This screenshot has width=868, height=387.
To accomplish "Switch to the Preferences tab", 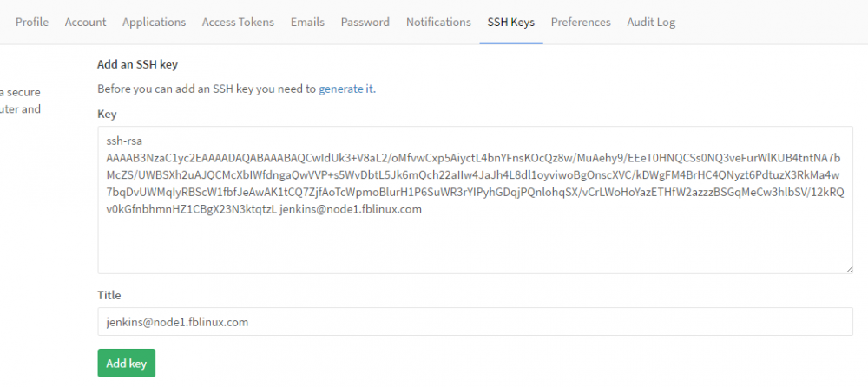I will (x=581, y=22).
